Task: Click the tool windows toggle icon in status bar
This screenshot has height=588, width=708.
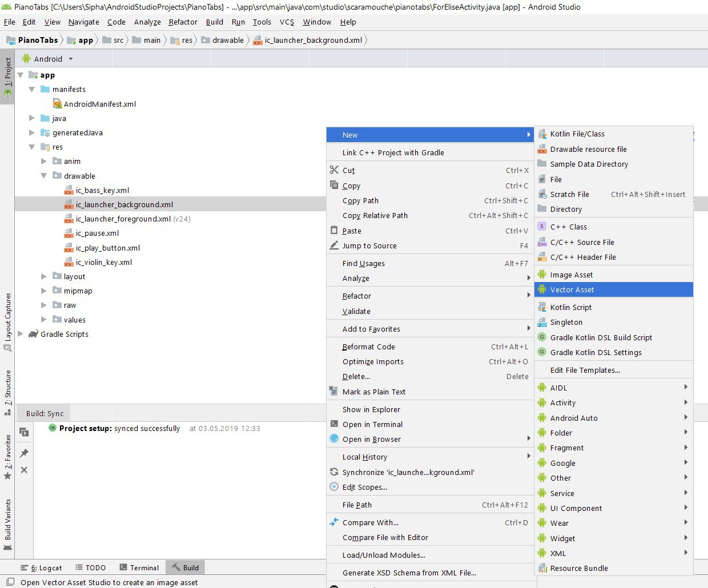Action: coord(10,582)
